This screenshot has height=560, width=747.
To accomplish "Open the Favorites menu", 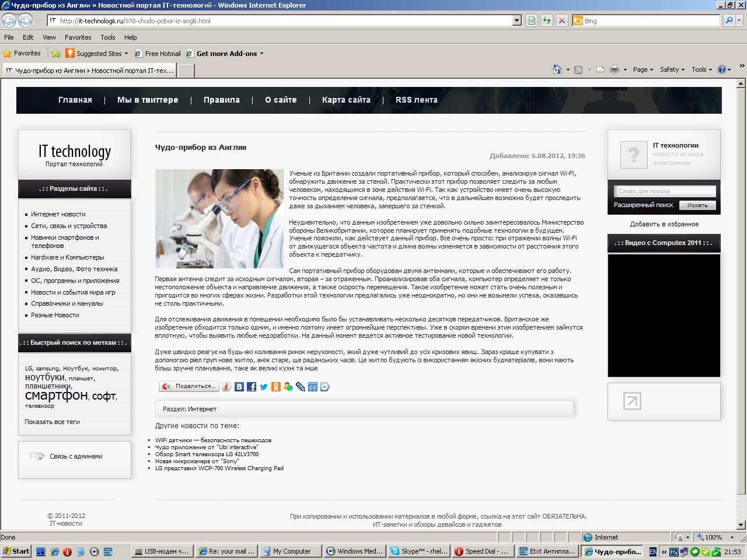I will tap(78, 37).
